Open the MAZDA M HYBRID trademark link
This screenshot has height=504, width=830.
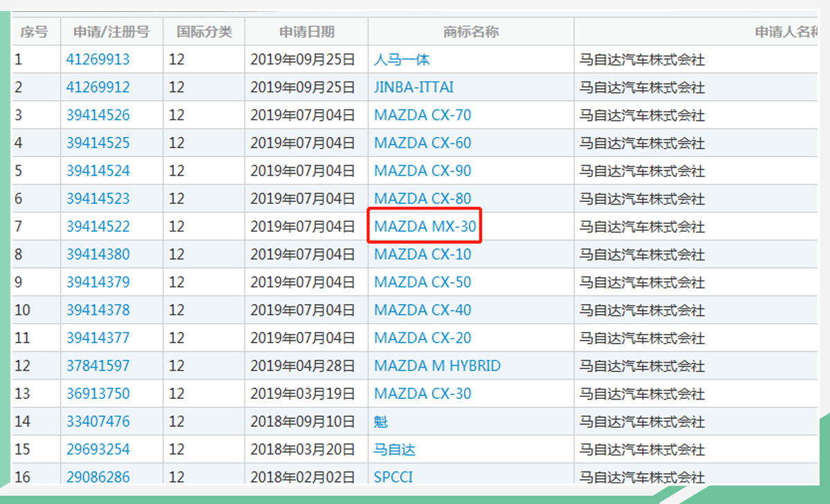pos(437,366)
